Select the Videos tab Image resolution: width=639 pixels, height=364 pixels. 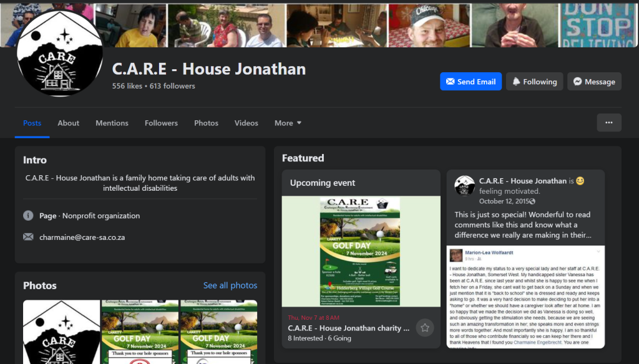click(x=246, y=123)
